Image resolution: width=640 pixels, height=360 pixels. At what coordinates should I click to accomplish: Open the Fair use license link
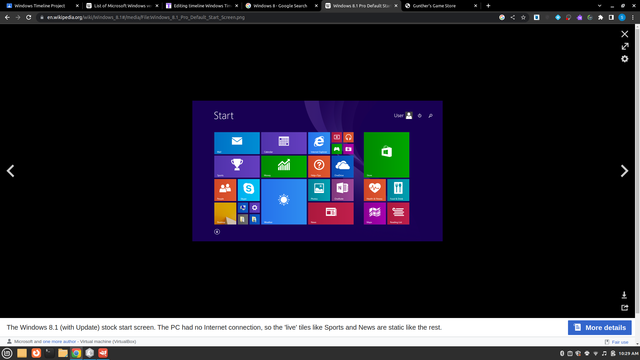pos(620,342)
